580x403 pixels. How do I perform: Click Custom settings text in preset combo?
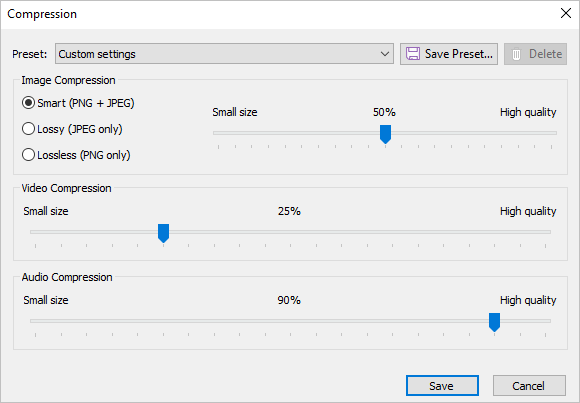(x=97, y=54)
